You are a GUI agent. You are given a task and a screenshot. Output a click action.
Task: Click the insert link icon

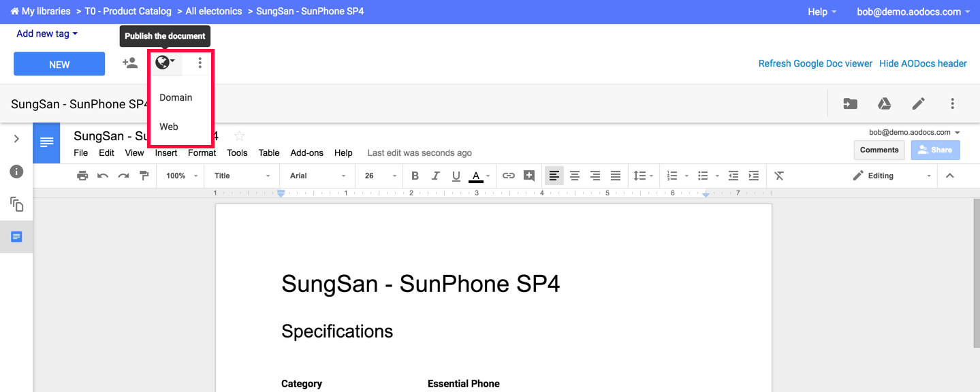509,176
